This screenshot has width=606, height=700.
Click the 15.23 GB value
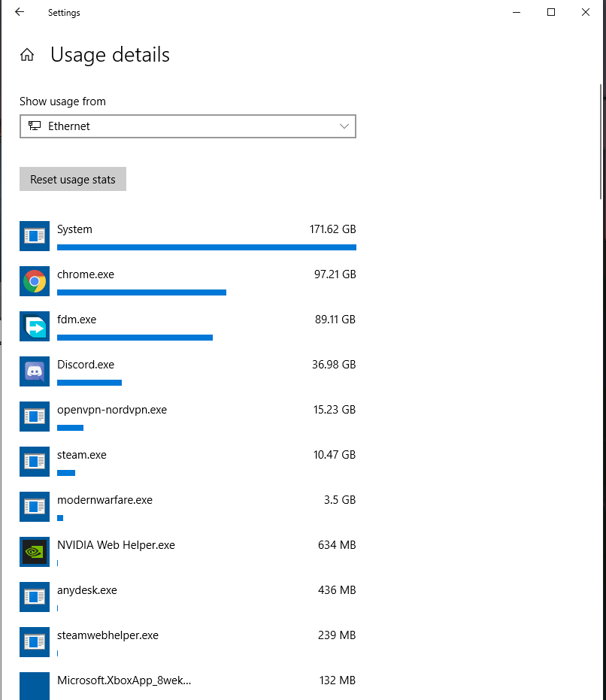pyautogui.click(x=335, y=409)
